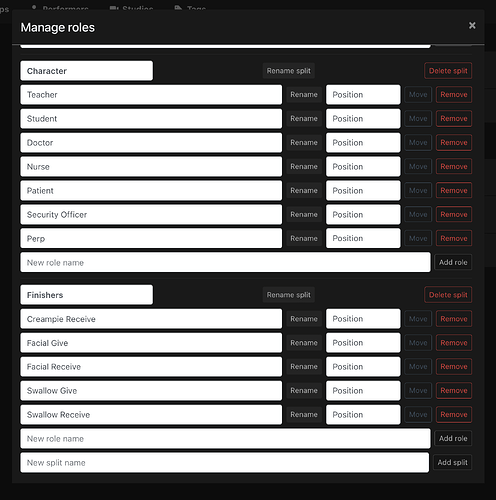496x500 pixels.
Task: Click the Character split name field
Action: point(87,71)
